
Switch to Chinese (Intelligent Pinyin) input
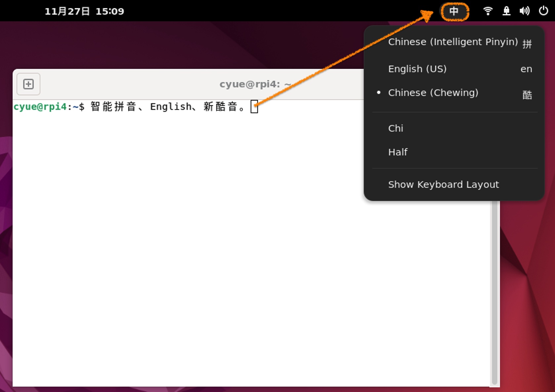pos(452,42)
